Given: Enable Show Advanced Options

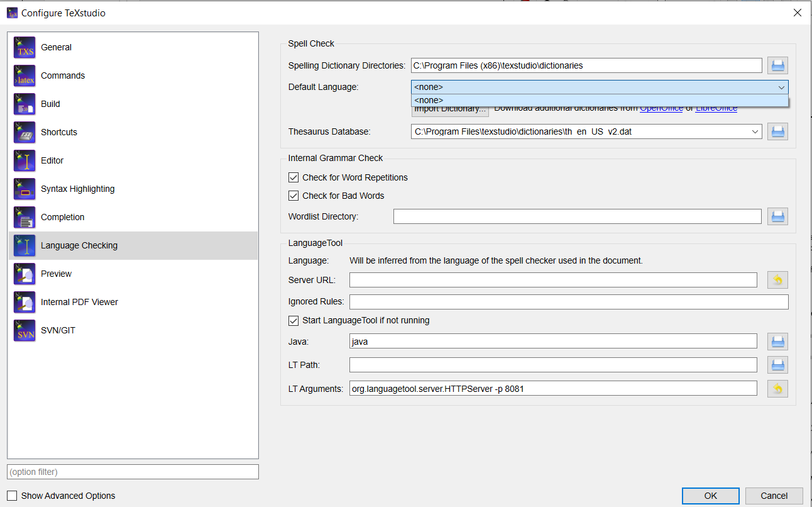Looking at the screenshot, I should (x=11, y=496).
